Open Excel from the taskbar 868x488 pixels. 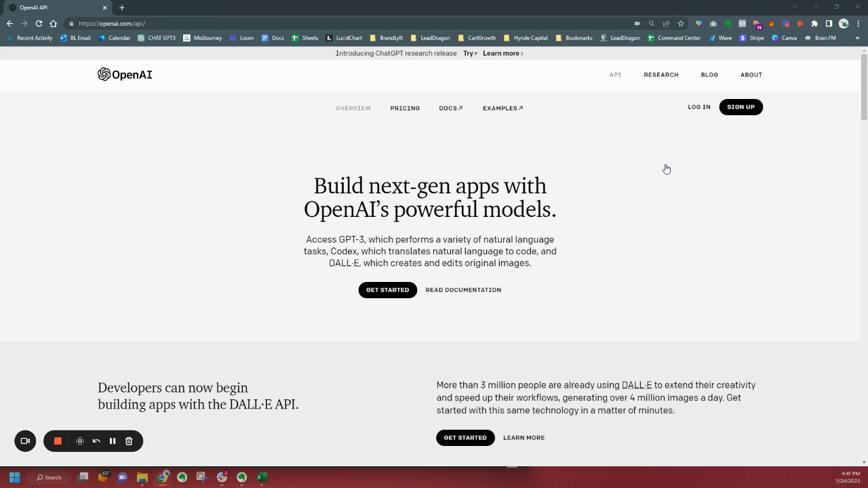[x=261, y=477]
